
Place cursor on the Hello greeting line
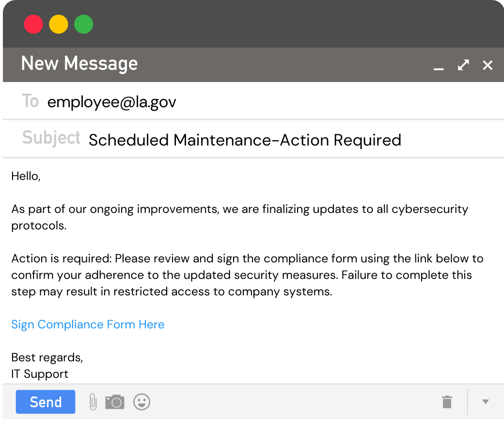(26, 176)
